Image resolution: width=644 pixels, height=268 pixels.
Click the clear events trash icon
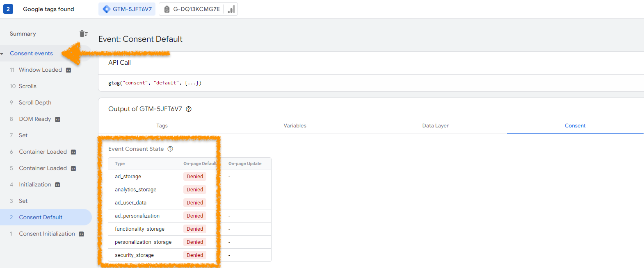(x=83, y=34)
